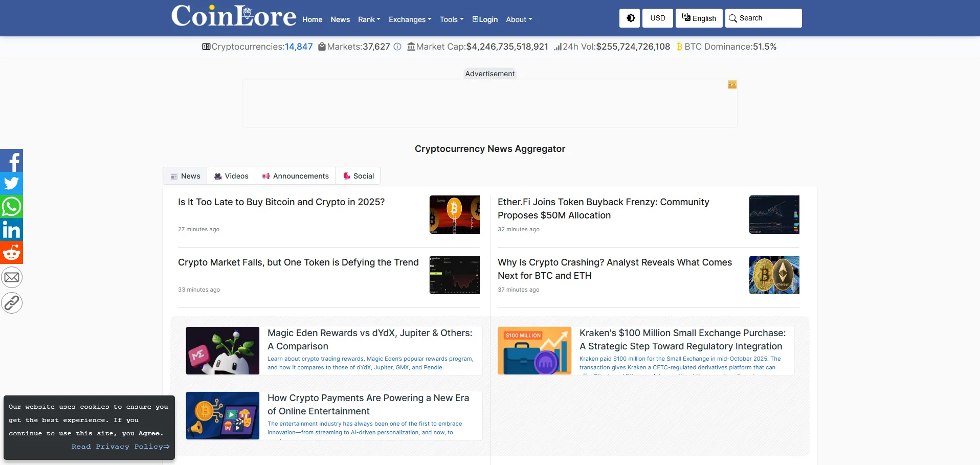Open the Exchanges dropdown

410,19
